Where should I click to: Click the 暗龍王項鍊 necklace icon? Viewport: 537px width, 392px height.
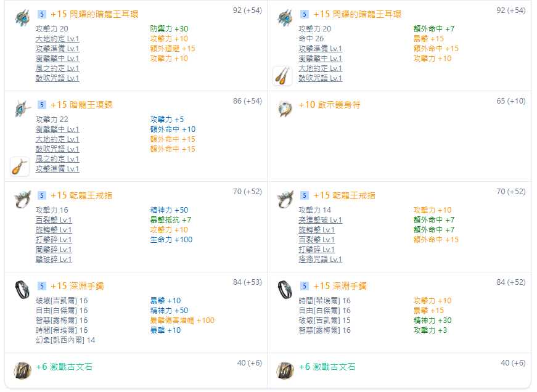click(22, 108)
